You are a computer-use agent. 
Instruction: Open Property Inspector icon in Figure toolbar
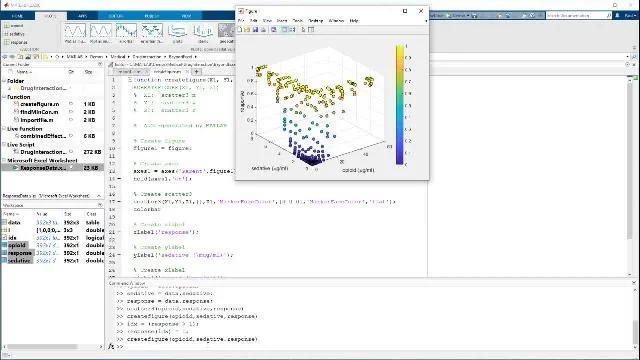pos(311,29)
